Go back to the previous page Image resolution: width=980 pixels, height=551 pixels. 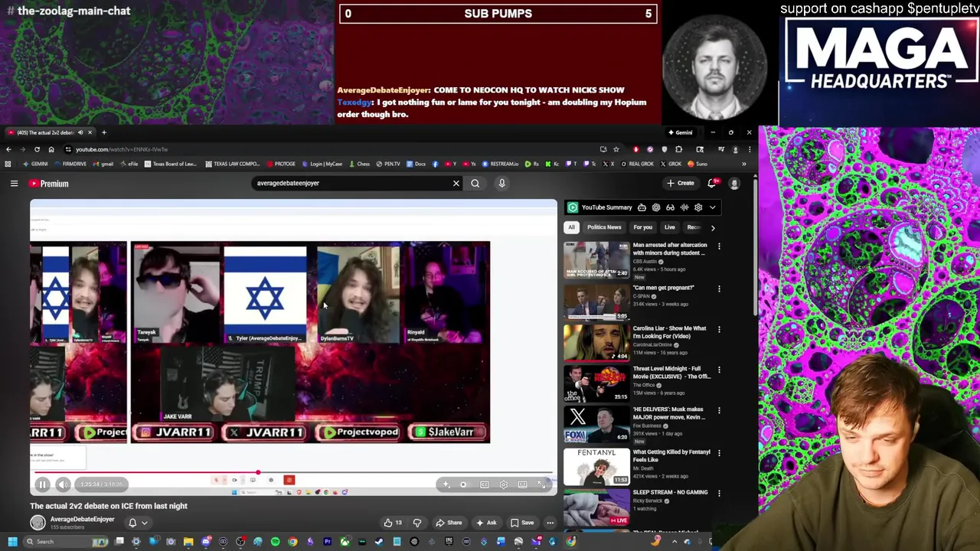(x=8, y=149)
